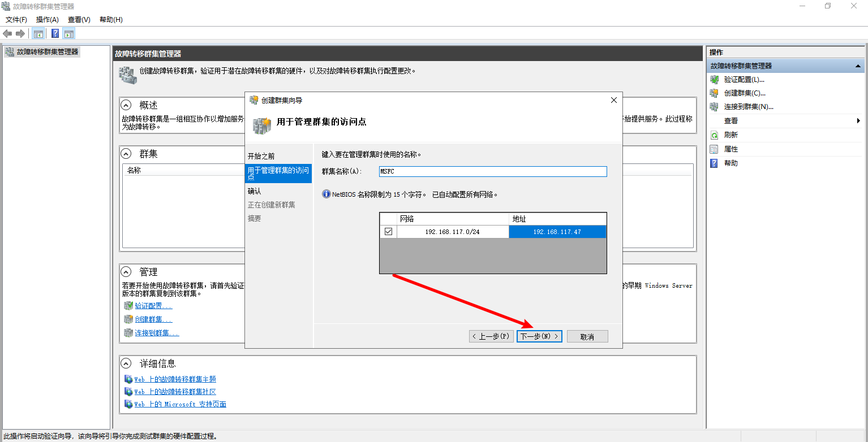Select the 192.168.117.47 address cell

click(557, 232)
